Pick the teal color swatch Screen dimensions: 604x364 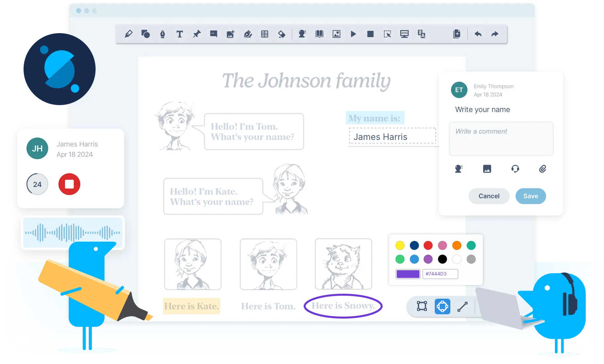pos(471,245)
